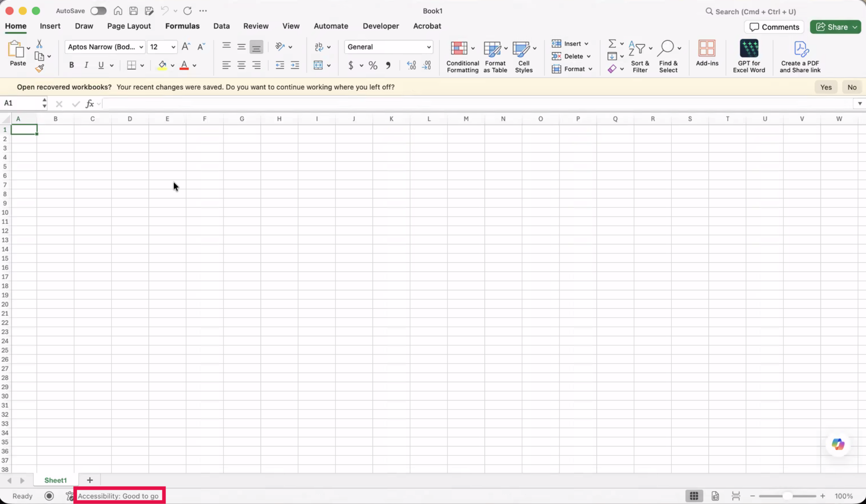Decrease decimal places
Image resolution: width=866 pixels, height=504 pixels.
click(427, 66)
